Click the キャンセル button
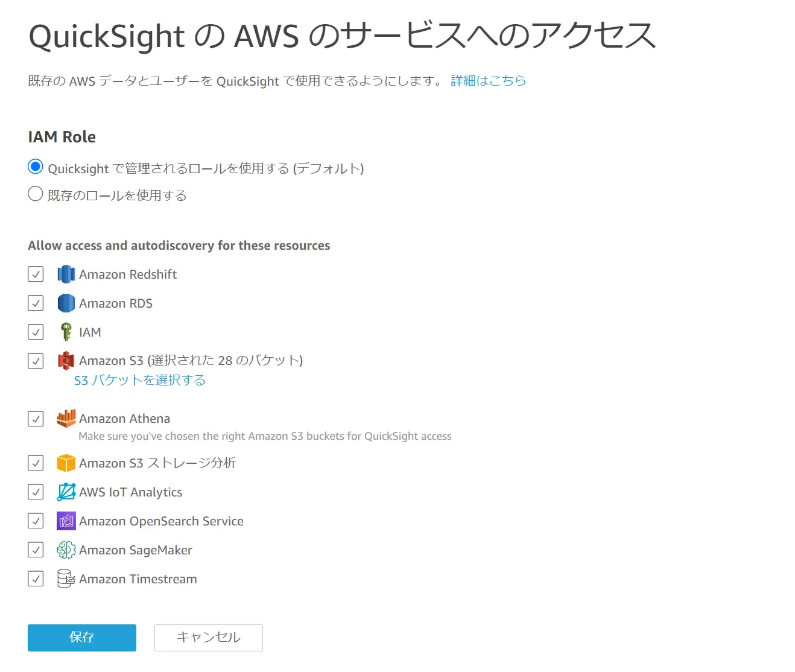The width and height of the screenshot is (795, 672). coord(209,638)
